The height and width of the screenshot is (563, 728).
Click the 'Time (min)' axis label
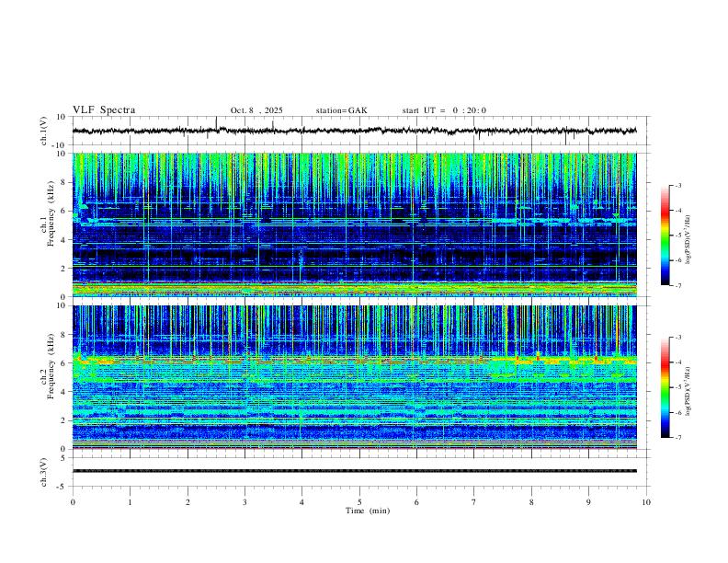(x=368, y=511)
